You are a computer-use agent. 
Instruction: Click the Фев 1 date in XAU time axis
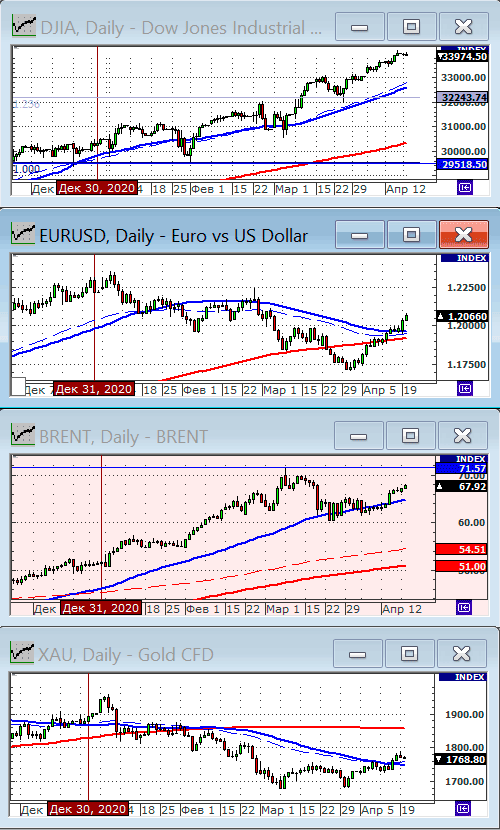click(199, 810)
